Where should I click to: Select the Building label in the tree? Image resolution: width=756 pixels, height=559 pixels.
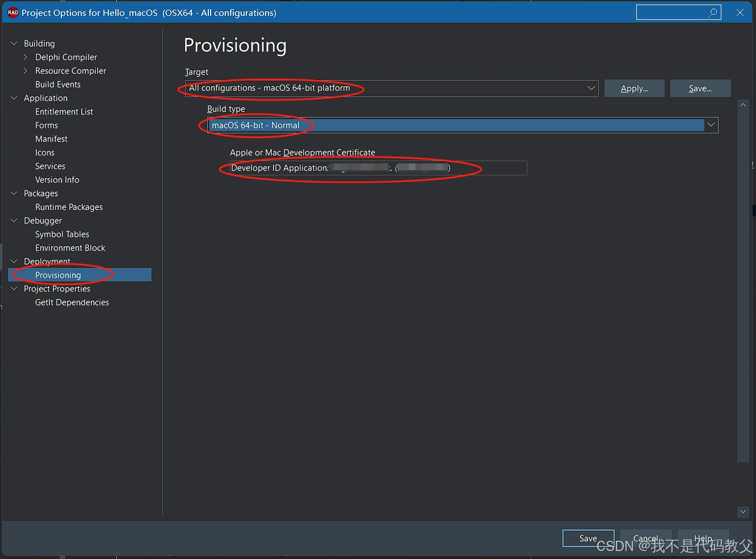coord(39,43)
